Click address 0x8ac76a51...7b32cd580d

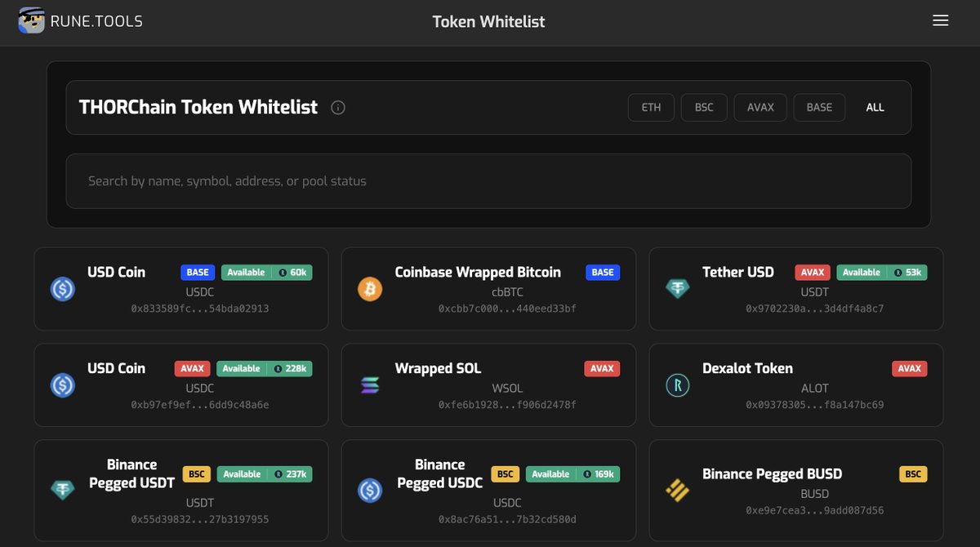[x=507, y=519]
